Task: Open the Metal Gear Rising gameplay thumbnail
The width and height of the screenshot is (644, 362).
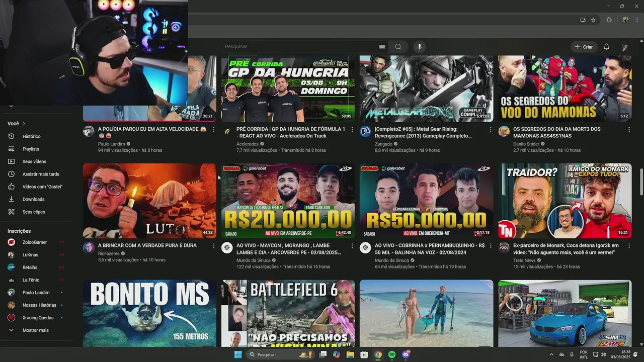Action: [x=426, y=88]
